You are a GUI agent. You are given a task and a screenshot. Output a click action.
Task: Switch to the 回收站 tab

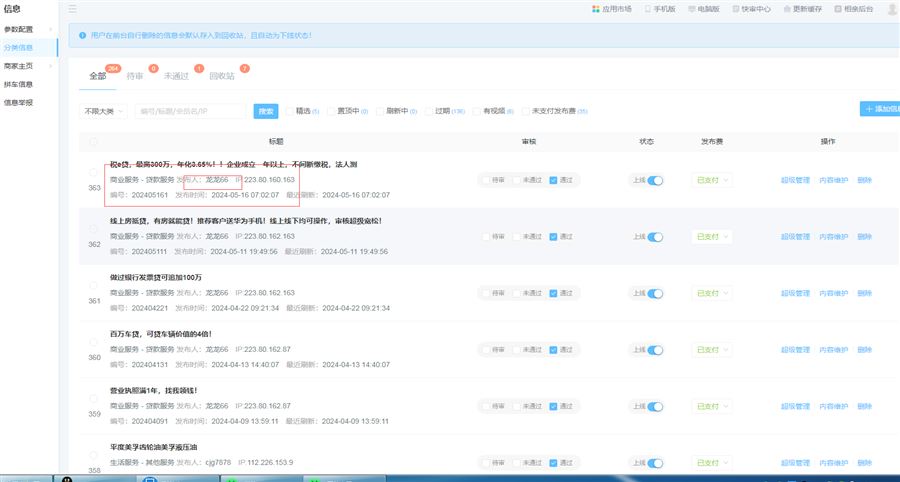point(222,76)
